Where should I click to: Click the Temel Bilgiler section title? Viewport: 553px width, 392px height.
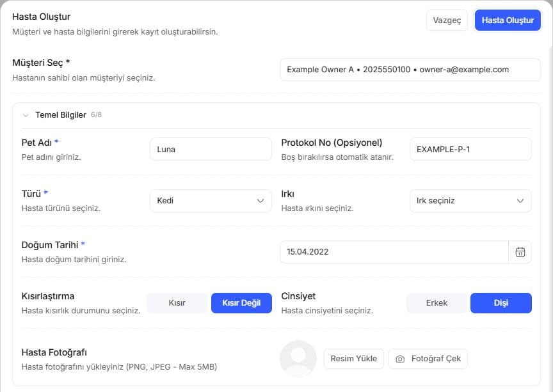tap(61, 115)
